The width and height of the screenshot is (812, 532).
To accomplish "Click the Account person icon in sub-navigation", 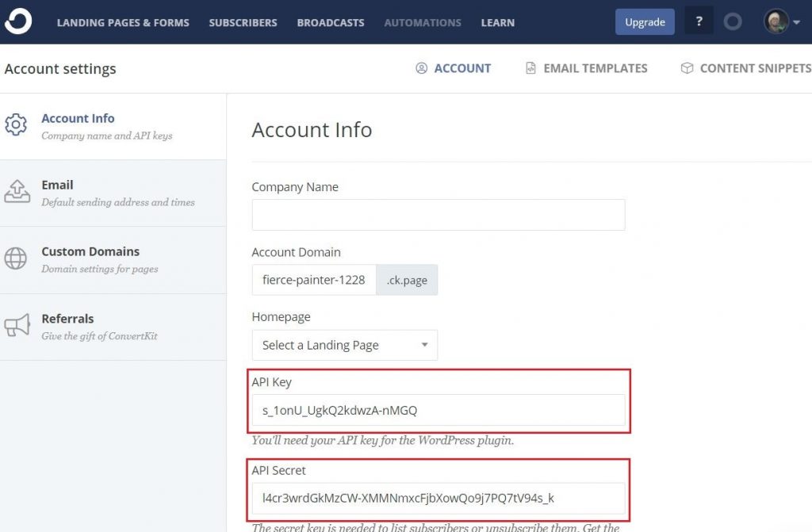I will tap(422, 68).
